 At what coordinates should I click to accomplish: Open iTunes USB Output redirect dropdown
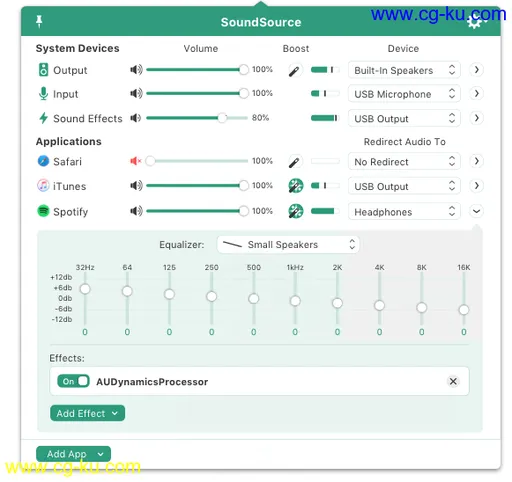pos(404,186)
